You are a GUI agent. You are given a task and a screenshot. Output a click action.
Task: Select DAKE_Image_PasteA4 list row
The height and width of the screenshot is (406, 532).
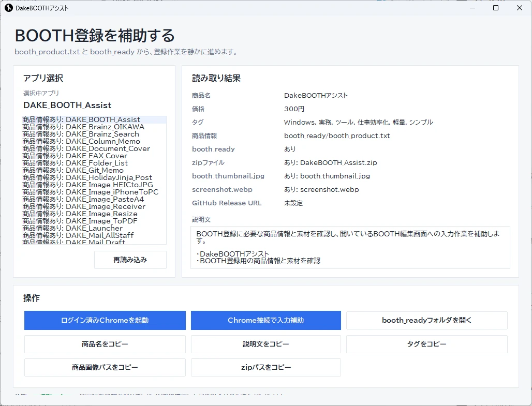(94, 199)
